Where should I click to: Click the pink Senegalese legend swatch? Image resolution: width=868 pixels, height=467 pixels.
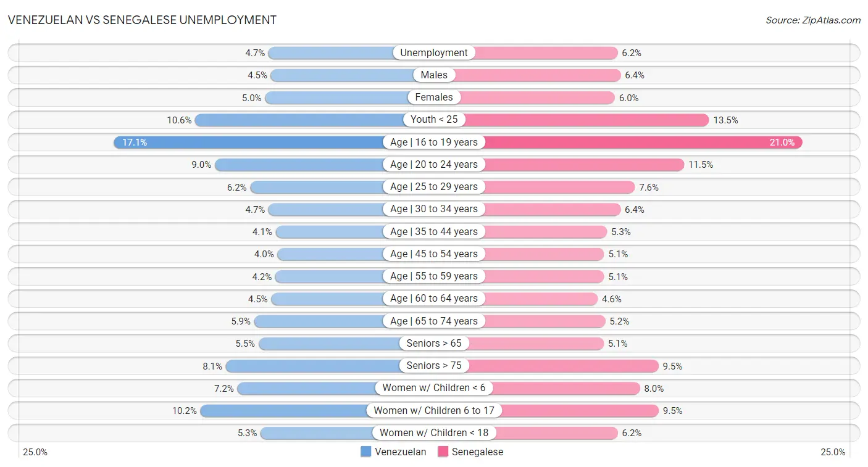(443, 452)
